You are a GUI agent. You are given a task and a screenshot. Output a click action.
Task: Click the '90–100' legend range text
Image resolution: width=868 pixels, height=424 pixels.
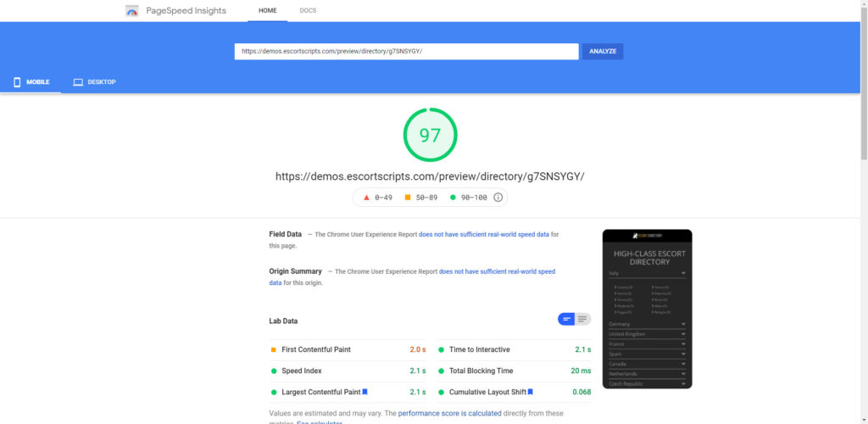click(474, 198)
